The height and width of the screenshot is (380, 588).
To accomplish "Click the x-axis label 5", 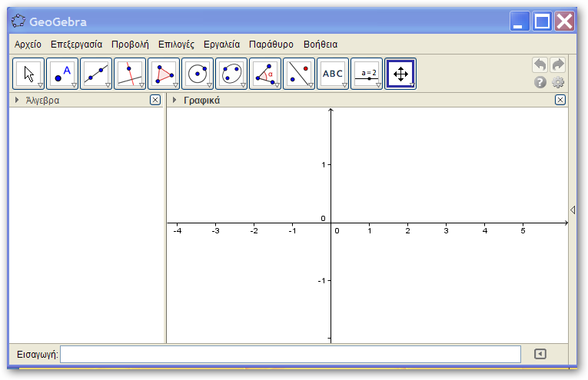I will tap(523, 230).
